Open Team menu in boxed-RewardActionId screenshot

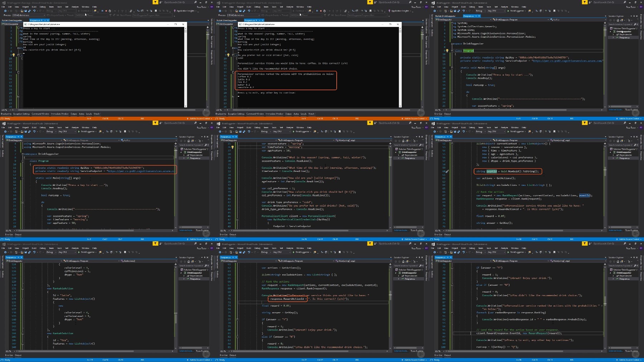coord(266,248)
